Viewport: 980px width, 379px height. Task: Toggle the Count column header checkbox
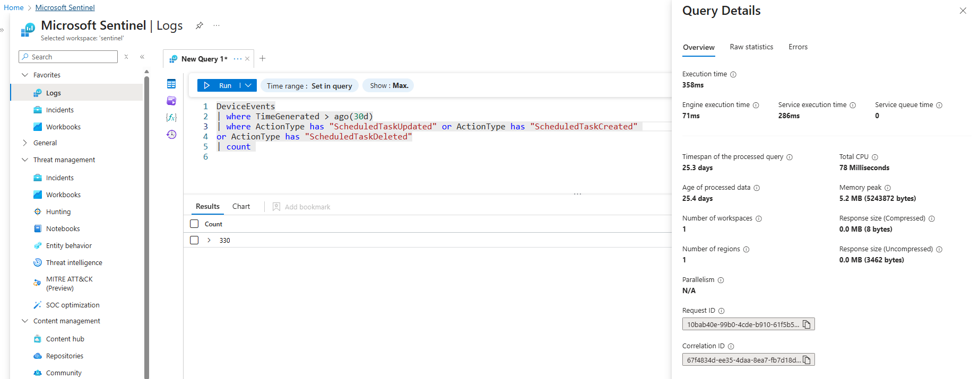point(194,224)
